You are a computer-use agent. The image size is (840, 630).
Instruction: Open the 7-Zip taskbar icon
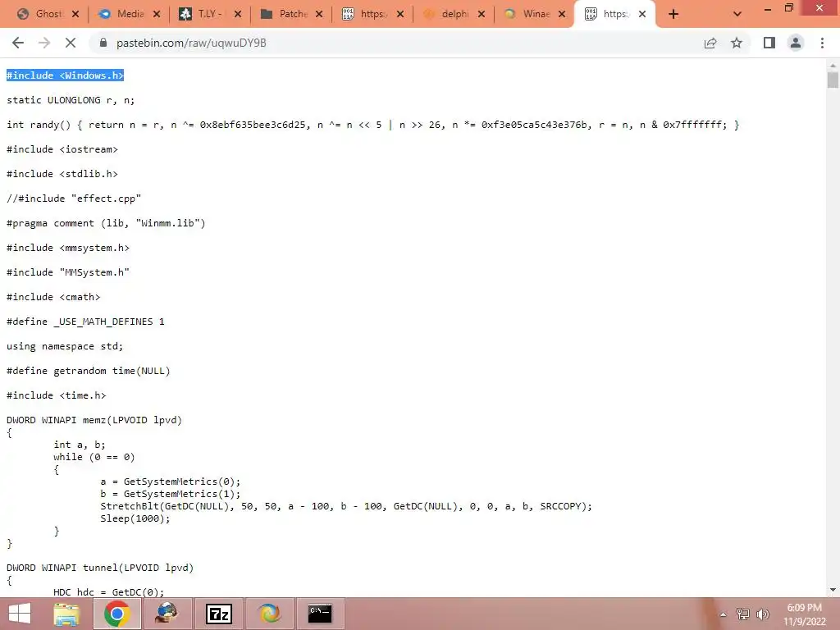tap(219, 614)
